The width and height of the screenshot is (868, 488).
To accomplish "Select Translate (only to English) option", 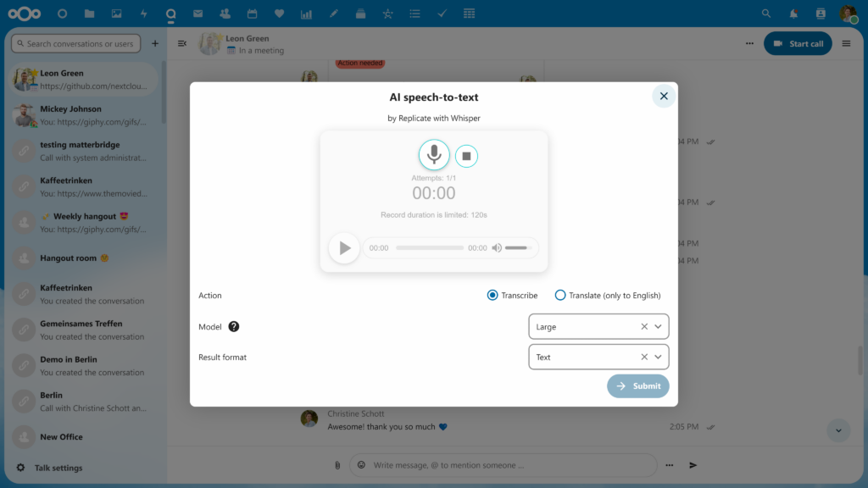I will click(x=560, y=295).
